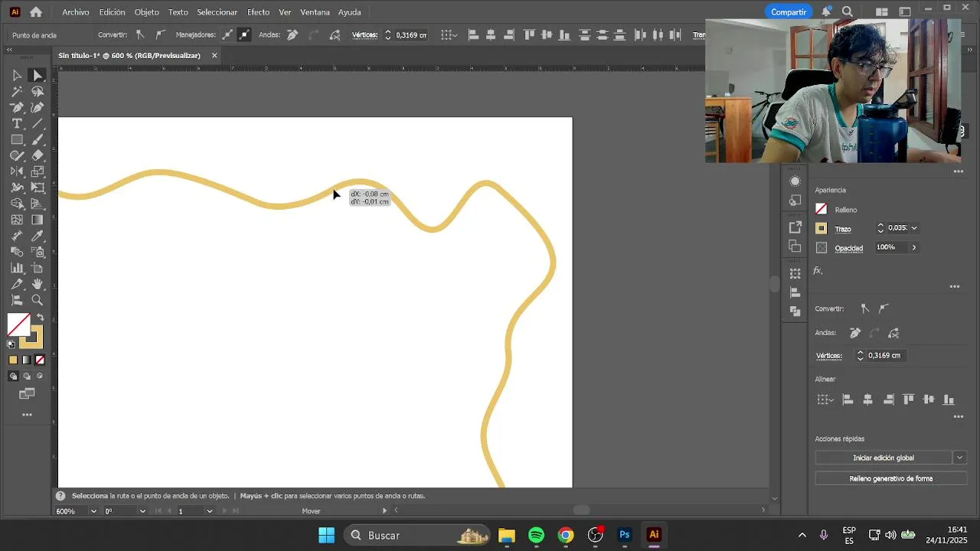Open the Archivo menu
Image resolution: width=980 pixels, height=551 pixels.
76,12
